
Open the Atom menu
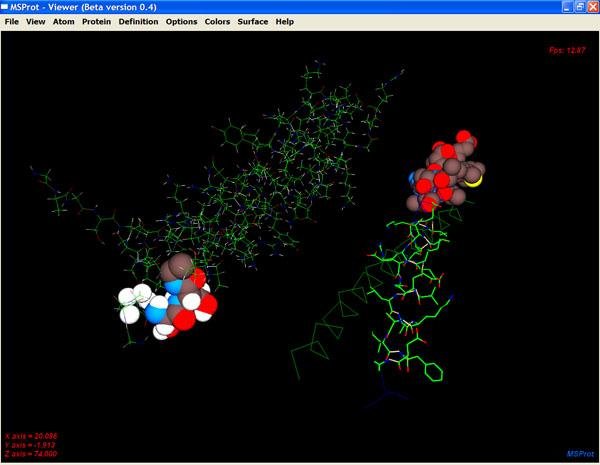64,22
